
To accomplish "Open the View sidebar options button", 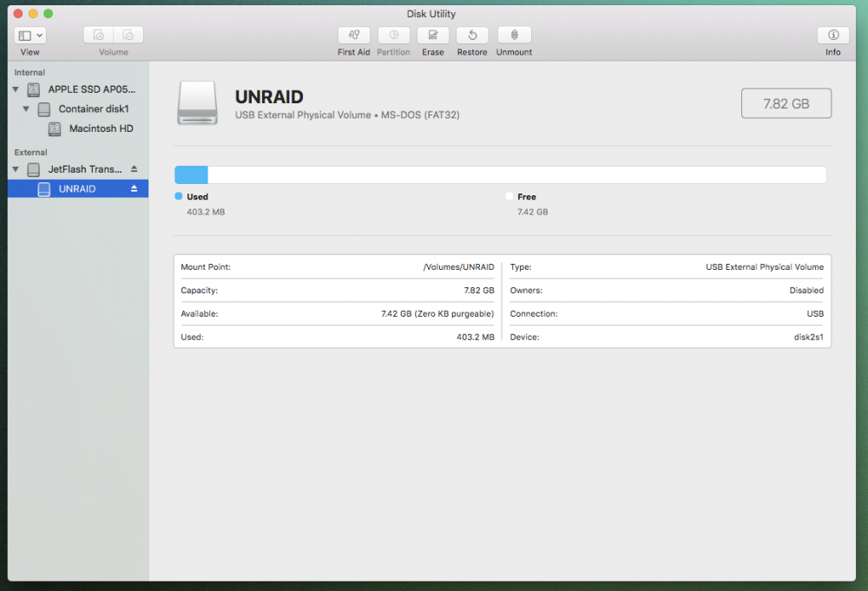I will coord(30,36).
